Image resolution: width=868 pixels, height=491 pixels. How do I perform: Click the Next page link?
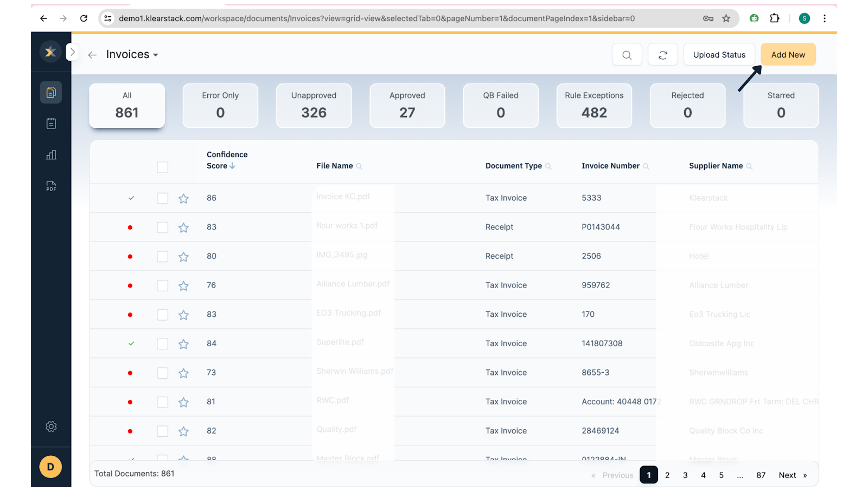coord(793,475)
